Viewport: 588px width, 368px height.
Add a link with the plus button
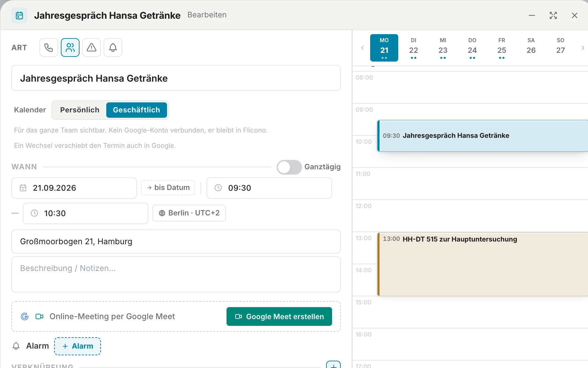click(333, 365)
